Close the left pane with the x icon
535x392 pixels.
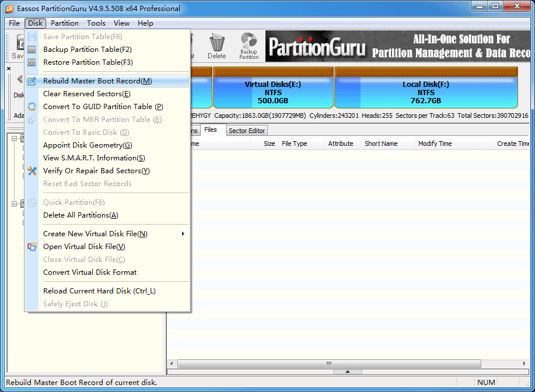coord(9,69)
